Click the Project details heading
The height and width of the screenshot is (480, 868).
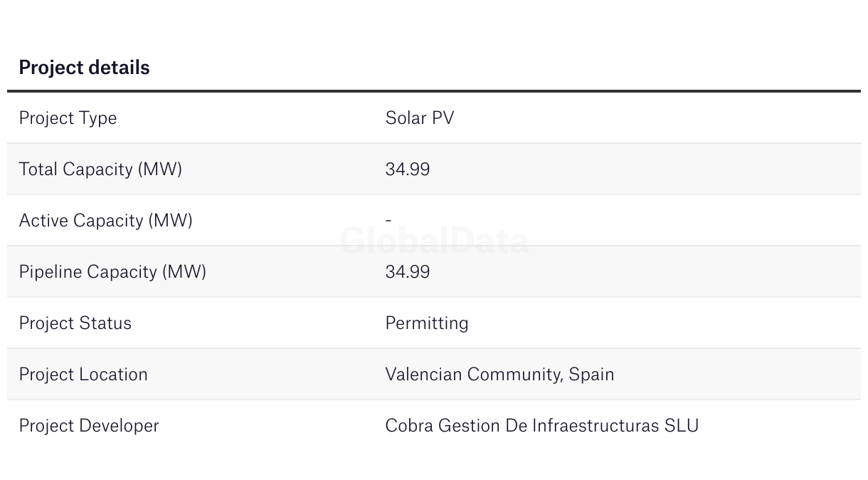click(84, 68)
